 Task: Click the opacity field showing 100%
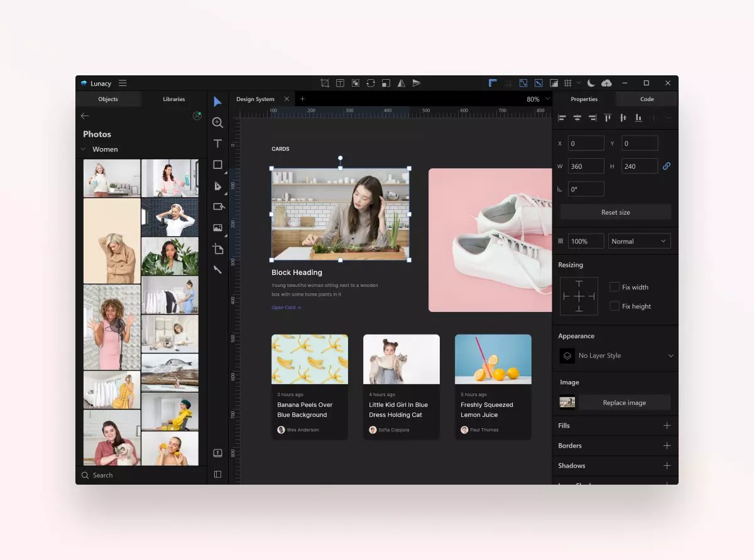(x=586, y=241)
